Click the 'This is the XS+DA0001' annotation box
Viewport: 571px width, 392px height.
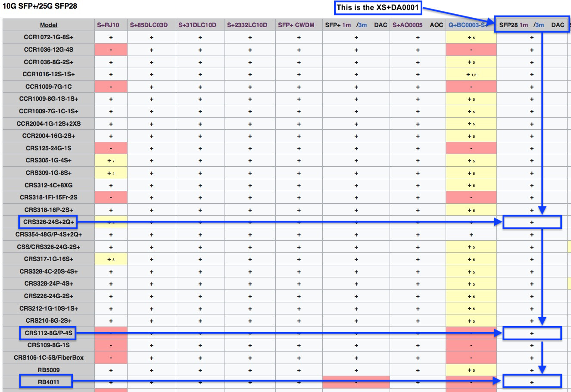378,7
